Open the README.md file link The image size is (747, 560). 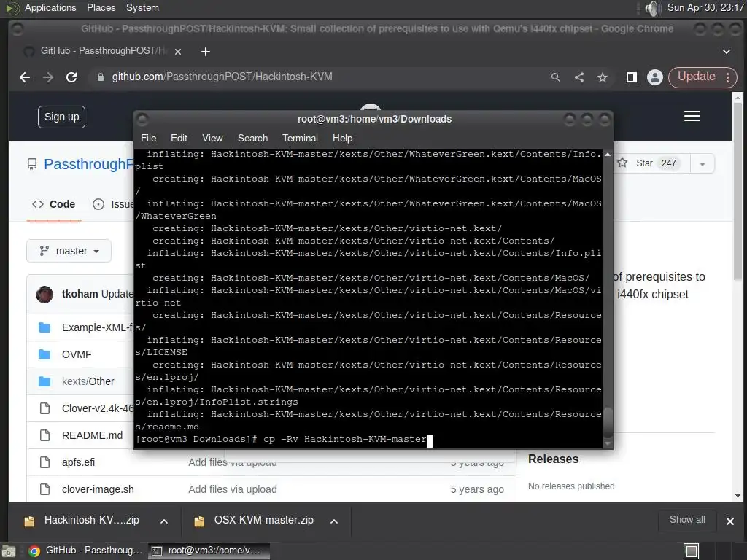coord(92,435)
